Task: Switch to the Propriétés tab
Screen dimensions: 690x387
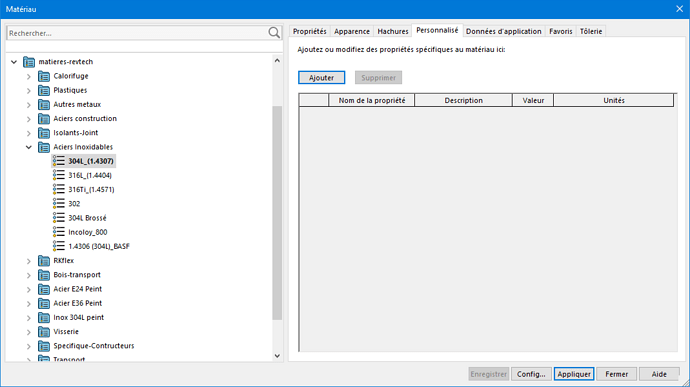Action: (309, 31)
